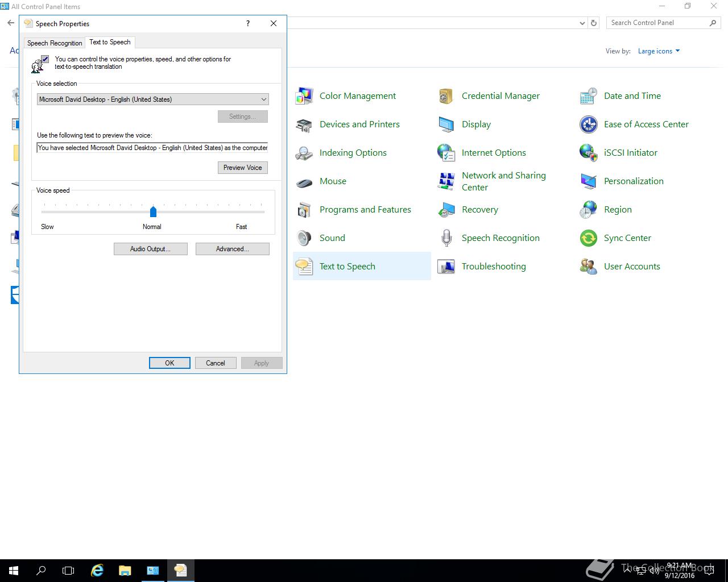
Task: Open taskbar search magnifier
Action: pos(41,570)
